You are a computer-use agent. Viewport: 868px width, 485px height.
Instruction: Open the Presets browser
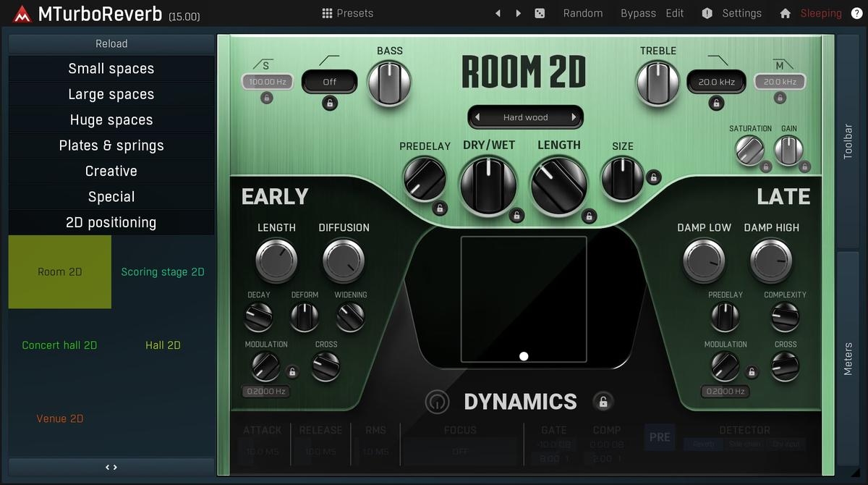(x=347, y=13)
